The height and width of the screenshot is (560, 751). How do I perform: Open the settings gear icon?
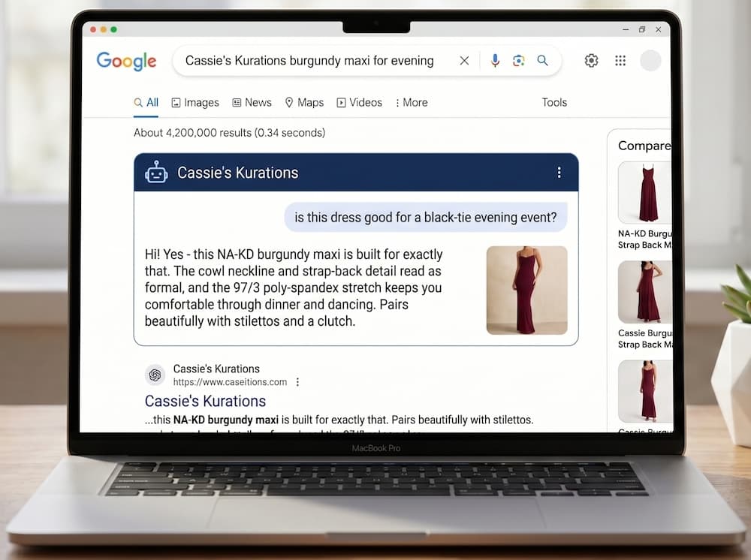point(592,60)
